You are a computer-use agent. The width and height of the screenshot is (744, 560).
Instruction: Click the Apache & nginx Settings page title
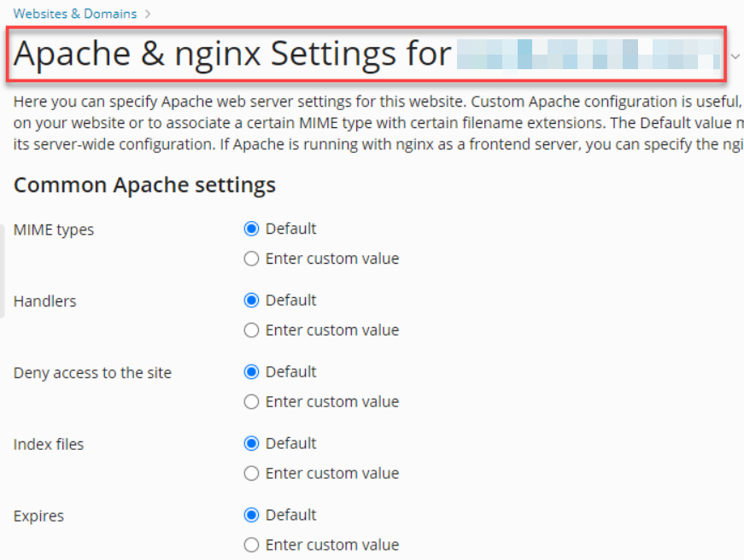tap(232, 54)
